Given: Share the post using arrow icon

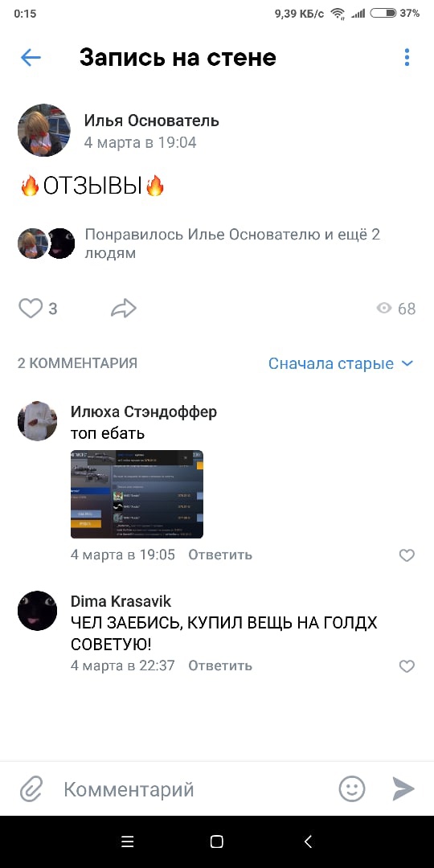Looking at the screenshot, I should coord(124,309).
